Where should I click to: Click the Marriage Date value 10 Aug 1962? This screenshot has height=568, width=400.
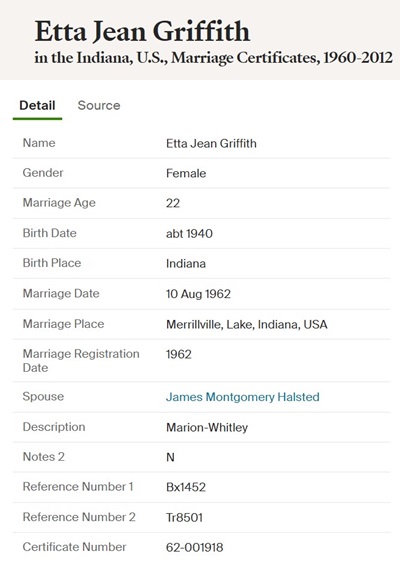[198, 294]
